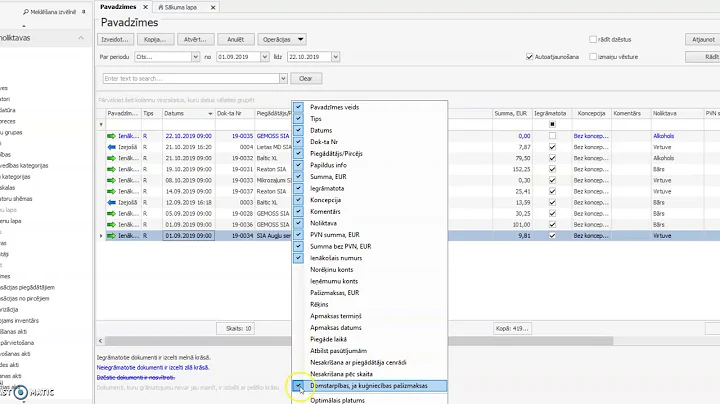Click the blue outgoing arrow on Lietas MD row
Screen dimensions: 720x404
111,147
